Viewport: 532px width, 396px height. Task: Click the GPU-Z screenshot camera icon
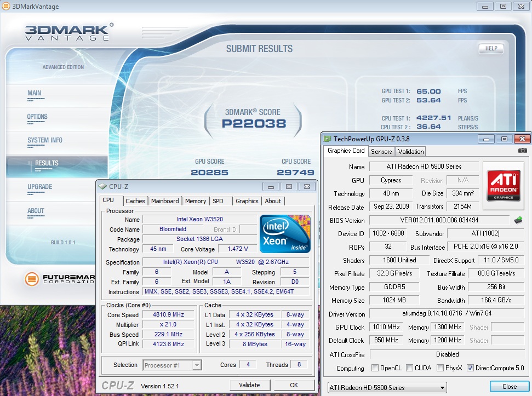coord(523,150)
